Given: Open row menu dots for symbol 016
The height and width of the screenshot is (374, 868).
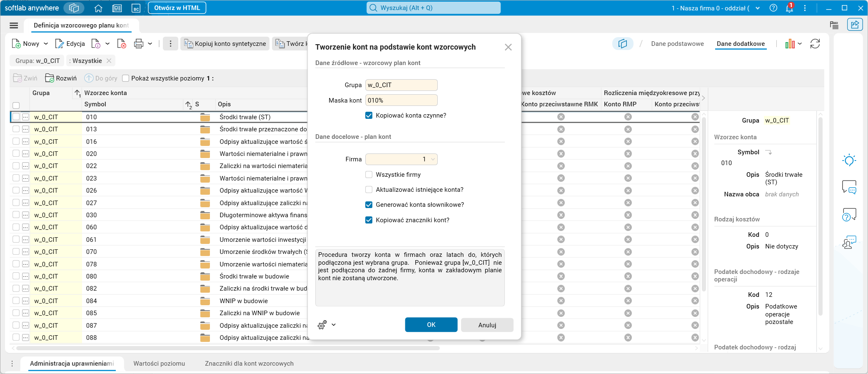Looking at the screenshot, I should pos(25,141).
